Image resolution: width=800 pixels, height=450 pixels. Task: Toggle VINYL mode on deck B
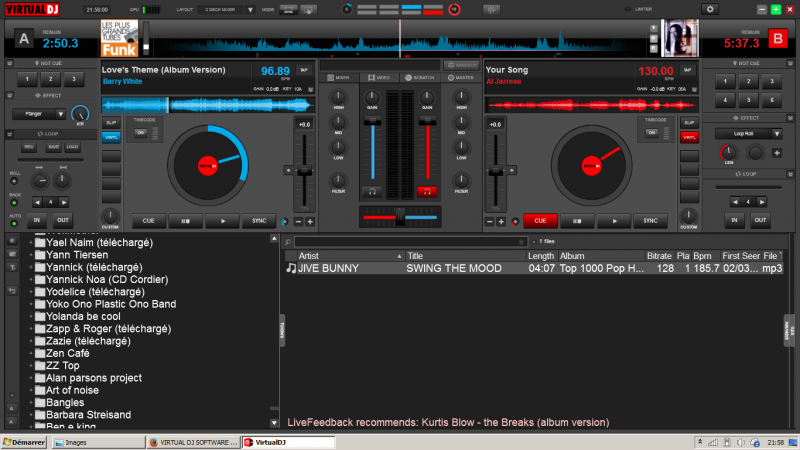pos(689,137)
